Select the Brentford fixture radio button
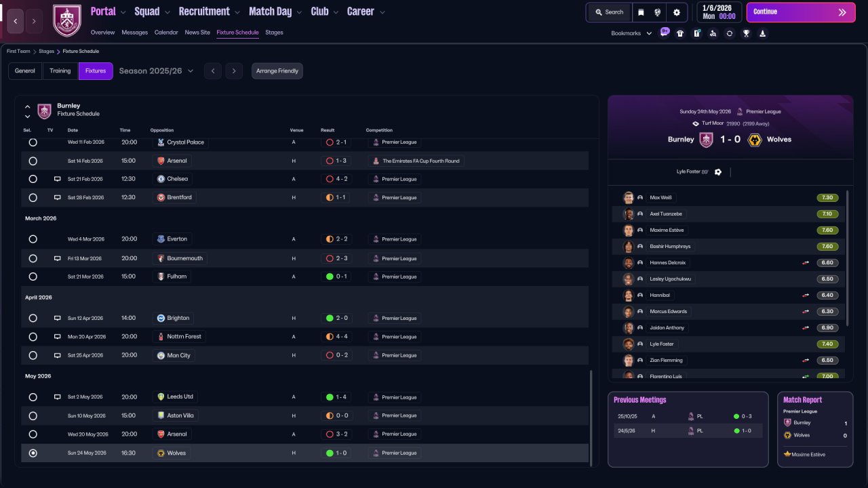Image resolution: width=868 pixels, height=488 pixels. pyautogui.click(x=33, y=198)
